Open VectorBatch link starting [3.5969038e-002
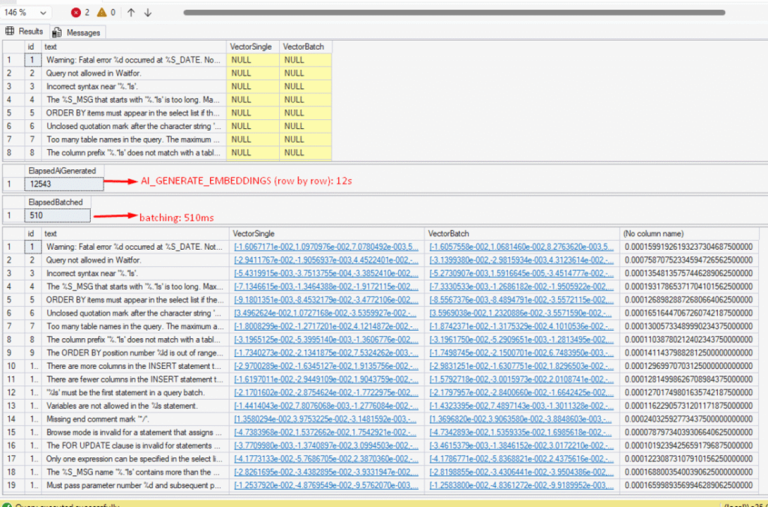The image size is (768, 507). click(x=522, y=313)
